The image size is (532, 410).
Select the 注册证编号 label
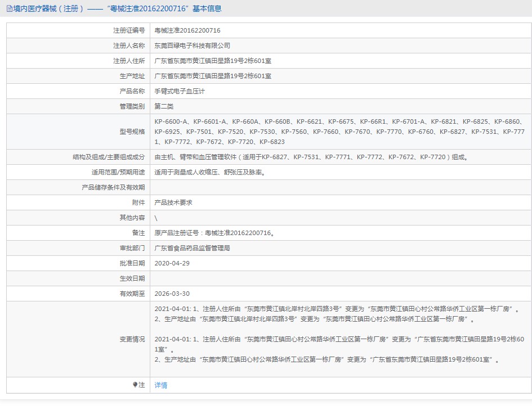tap(129, 30)
